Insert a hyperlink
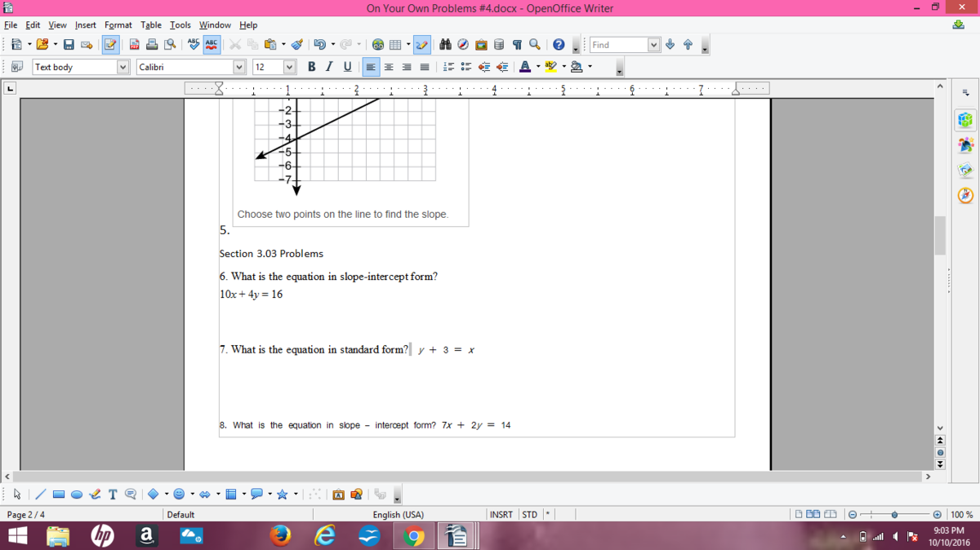Viewport: 980px width, 550px height. (x=378, y=45)
